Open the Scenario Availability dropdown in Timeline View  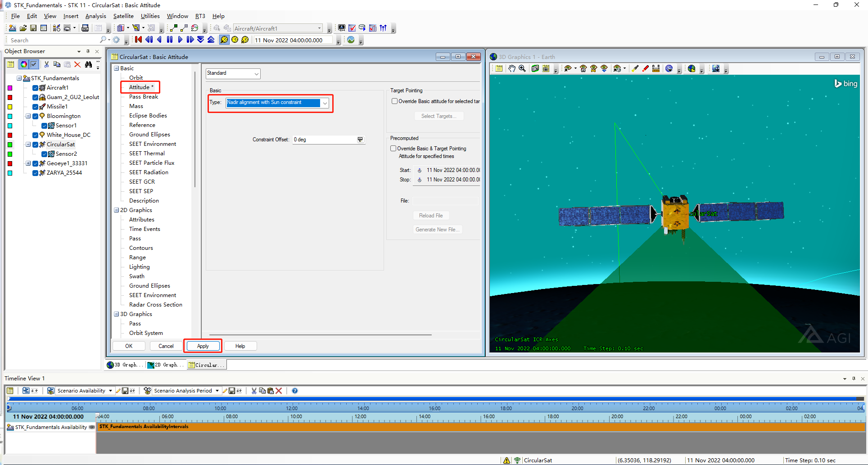[x=110, y=390]
